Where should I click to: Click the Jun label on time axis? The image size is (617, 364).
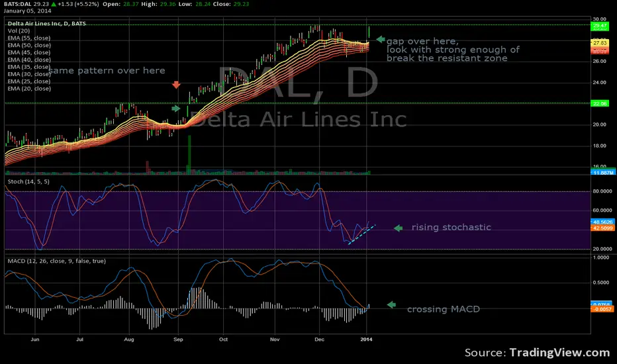click(x=35, y=340)
